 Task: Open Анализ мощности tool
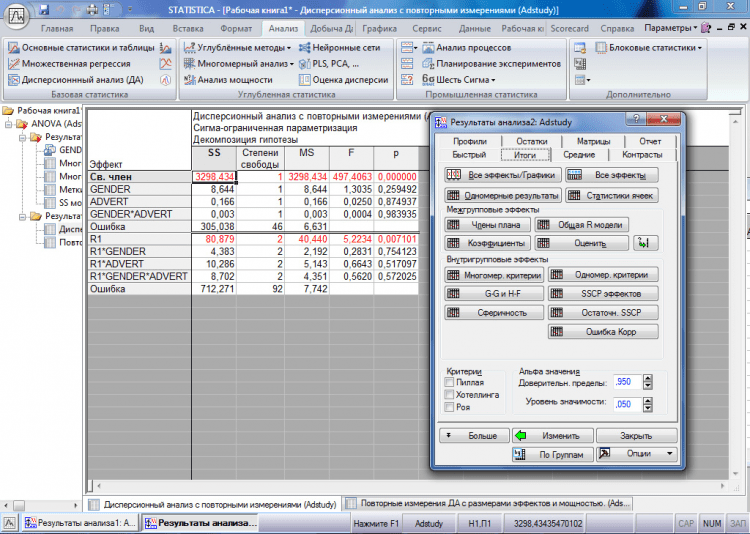point(228,80)
